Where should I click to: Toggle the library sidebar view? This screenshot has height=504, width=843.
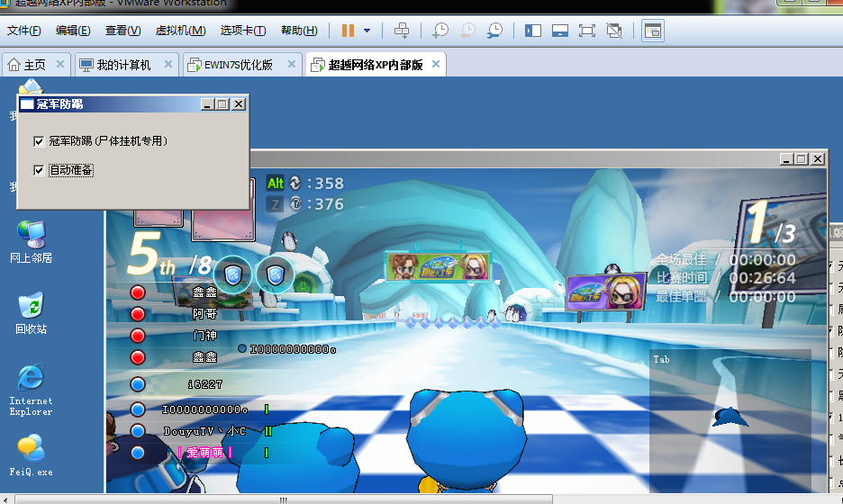tap(533, 31)
